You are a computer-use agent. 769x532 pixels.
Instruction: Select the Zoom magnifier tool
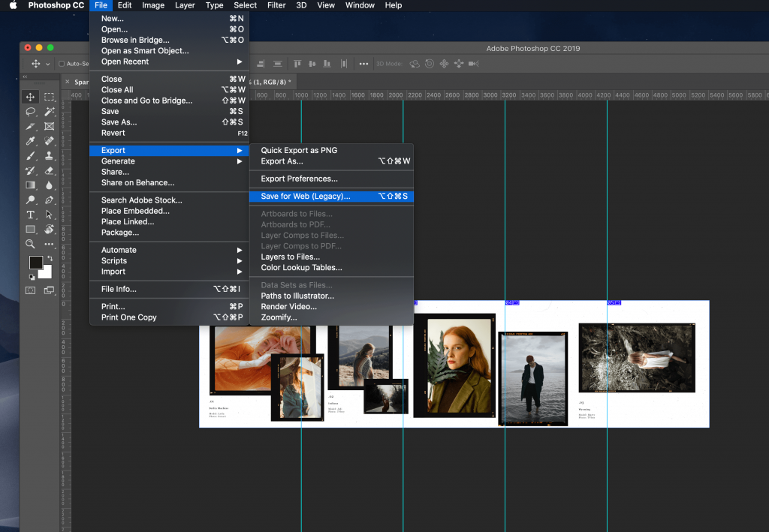(30, 244)
